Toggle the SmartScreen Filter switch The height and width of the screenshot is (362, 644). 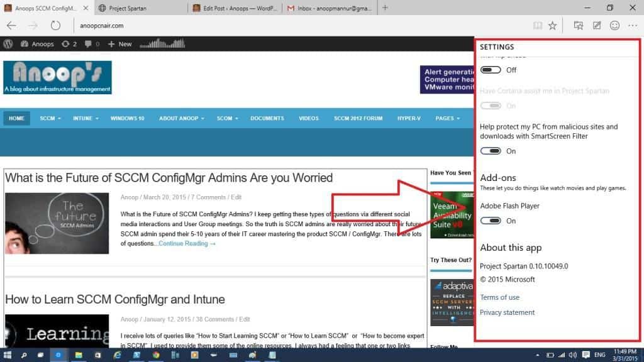pos(491,151)
